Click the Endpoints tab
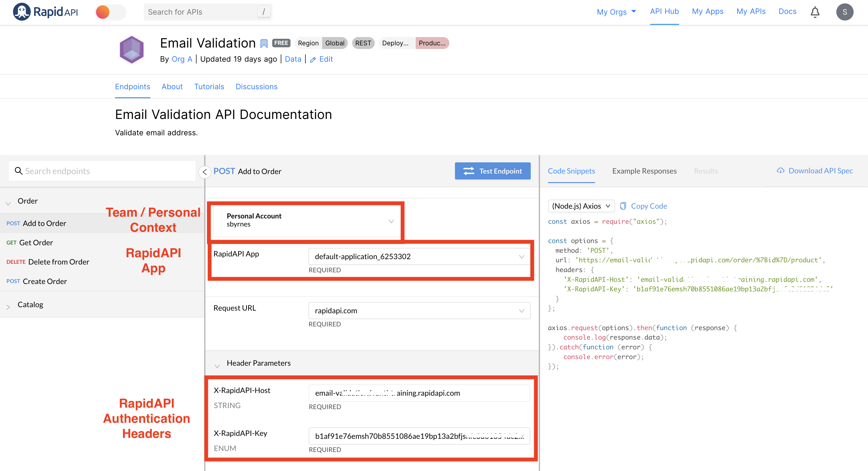868x471 pixels. (132, 87)
